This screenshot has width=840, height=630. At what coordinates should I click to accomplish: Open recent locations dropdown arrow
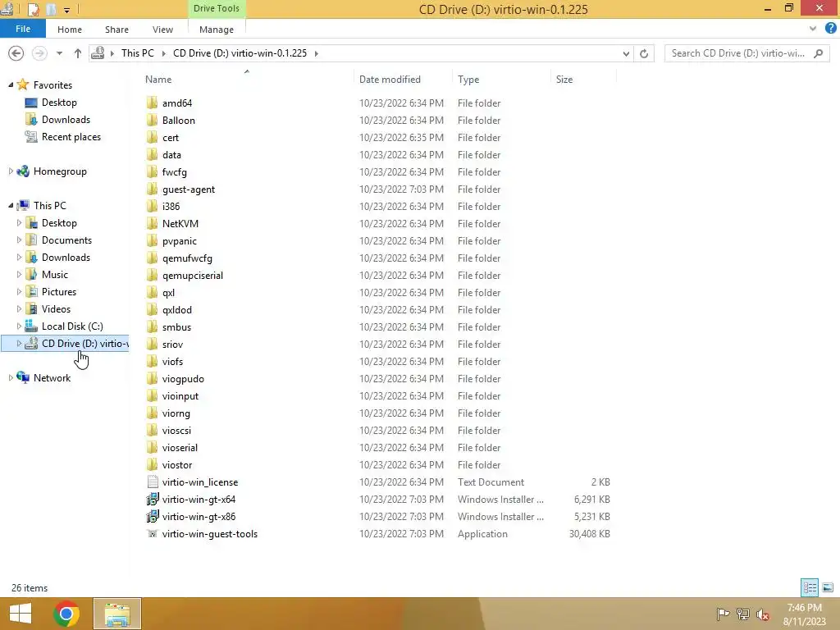(59, 53)
